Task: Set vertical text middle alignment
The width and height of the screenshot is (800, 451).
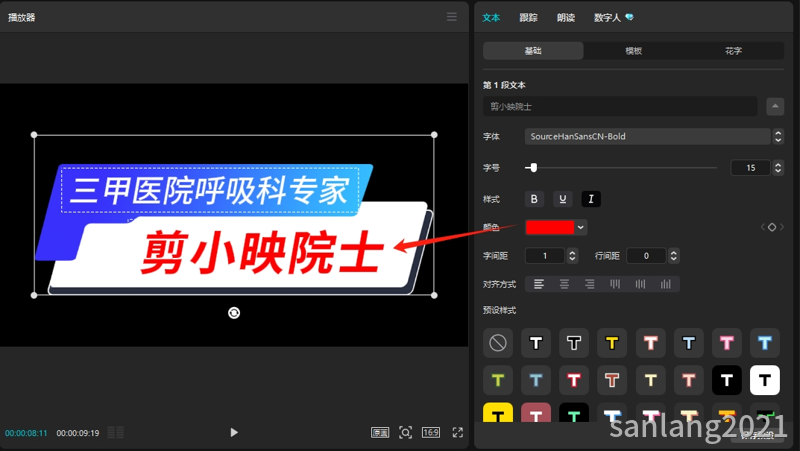Action: click(640, 284)
